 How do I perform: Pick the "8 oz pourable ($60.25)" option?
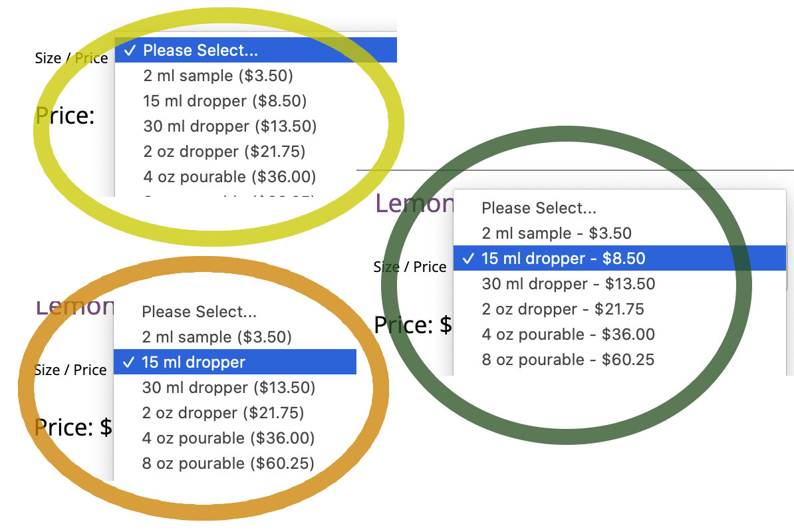(x=227, y=464)
